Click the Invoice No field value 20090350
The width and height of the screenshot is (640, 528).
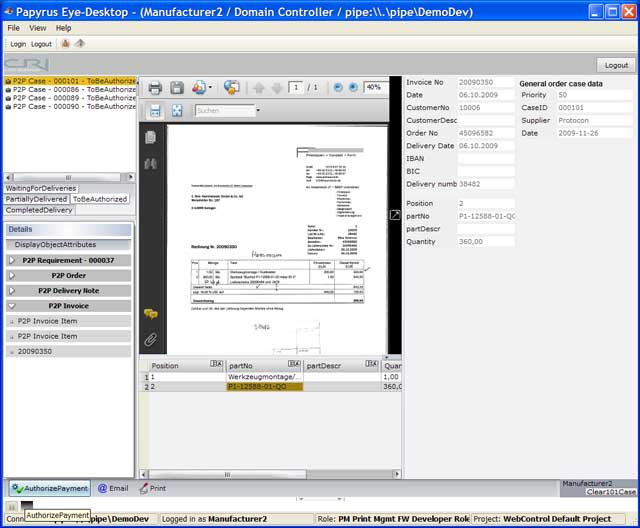tap(486, 82)
